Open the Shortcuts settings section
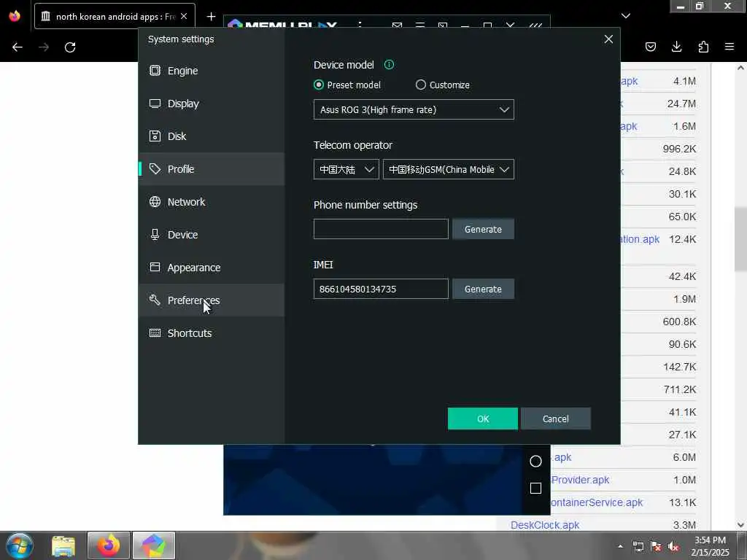This screenshot has width=747, height=560. (212, 333)
